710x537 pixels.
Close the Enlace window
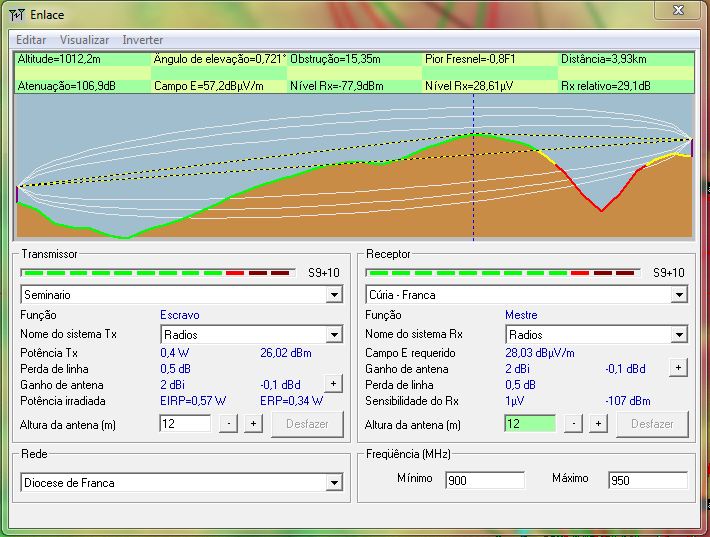pyautogui.click(x=678, y=10)
